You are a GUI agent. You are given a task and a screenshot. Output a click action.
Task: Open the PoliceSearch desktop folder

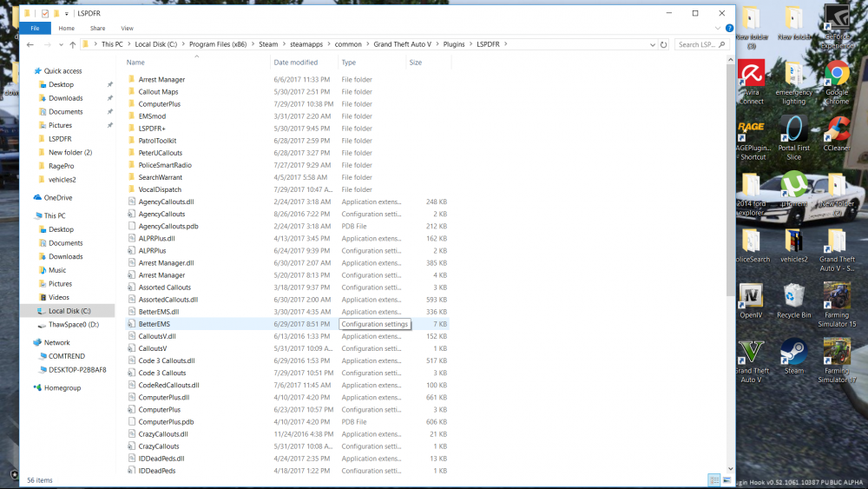tap(753, 245)
